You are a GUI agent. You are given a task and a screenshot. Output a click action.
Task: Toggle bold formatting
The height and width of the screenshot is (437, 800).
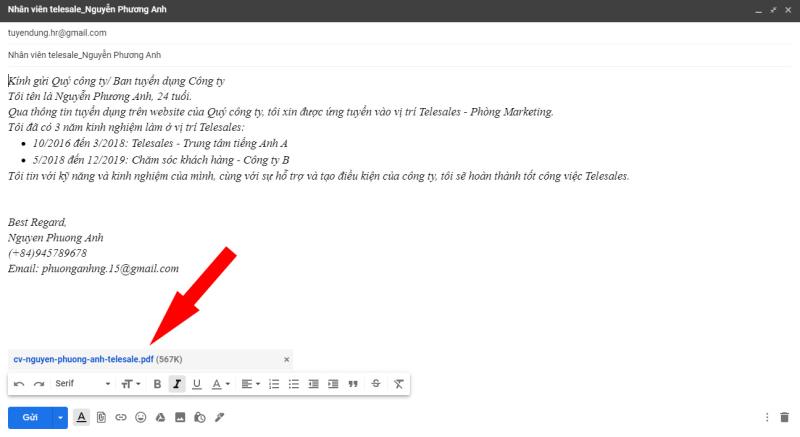coord(157,384)
